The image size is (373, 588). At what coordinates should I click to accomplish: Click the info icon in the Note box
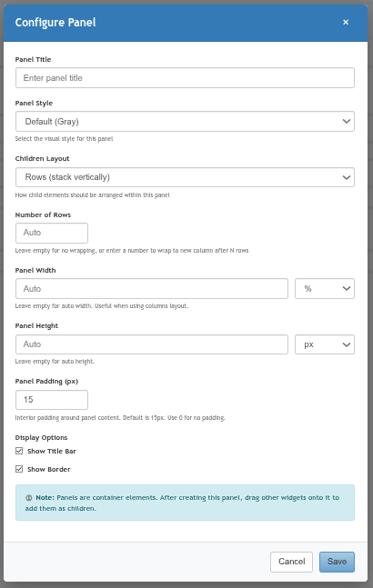29,498
